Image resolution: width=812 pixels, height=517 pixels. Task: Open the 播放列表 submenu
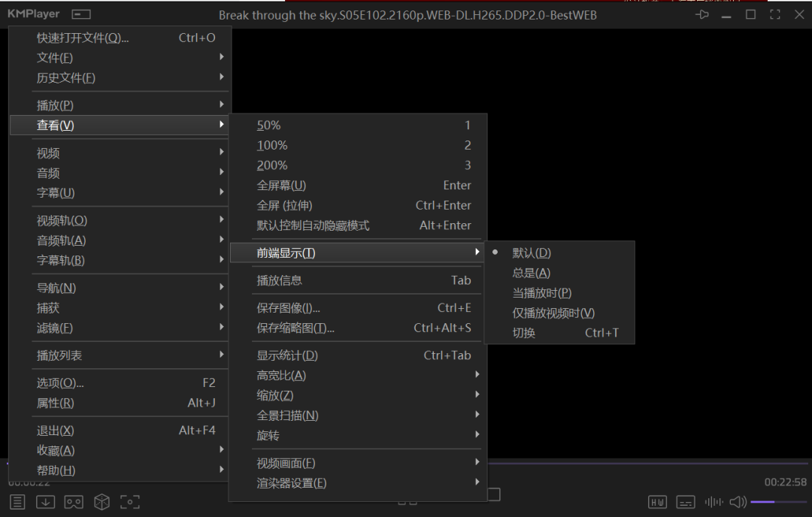click(119, 355)
